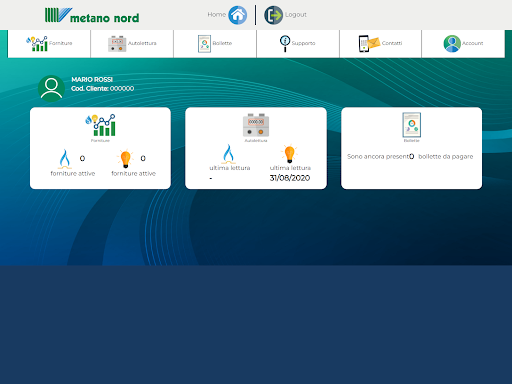512x384 pixels.
Task: Click the Logout text label
Action: click(x=296, y=15)
